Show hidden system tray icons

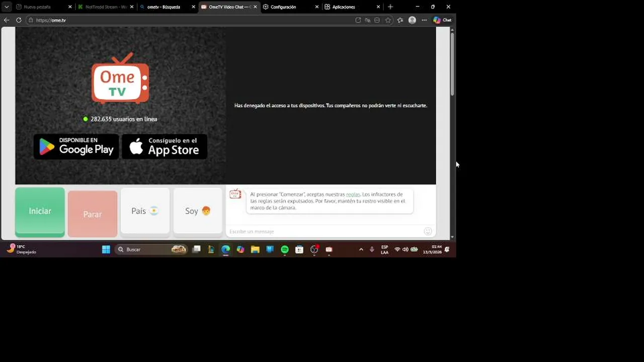pyautogui.click(x=361, y=249)
